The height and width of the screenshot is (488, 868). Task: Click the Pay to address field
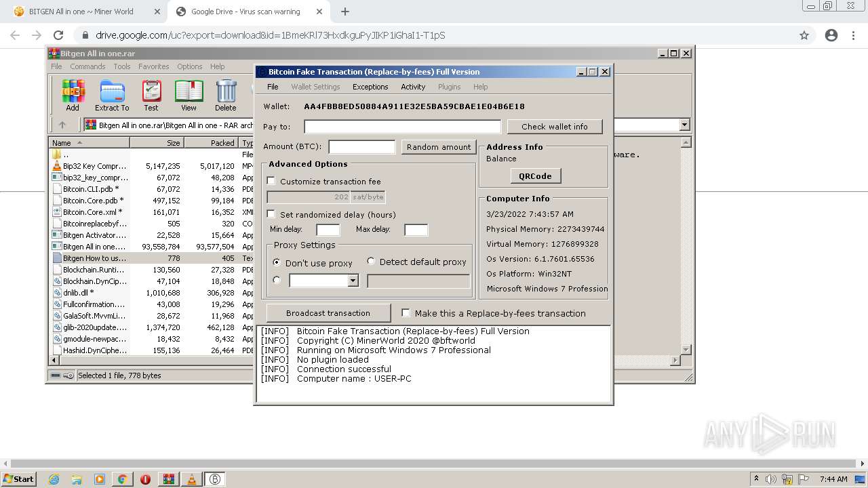402,127
